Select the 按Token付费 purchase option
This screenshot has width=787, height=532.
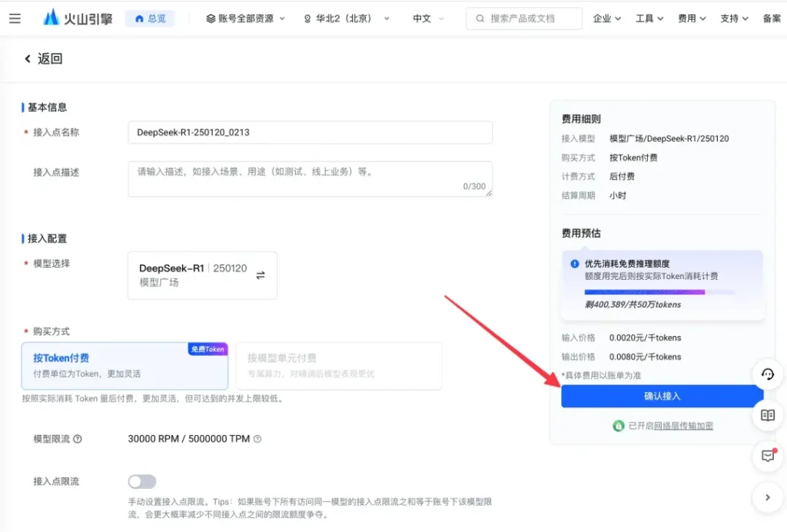click(x=125, y=365)
